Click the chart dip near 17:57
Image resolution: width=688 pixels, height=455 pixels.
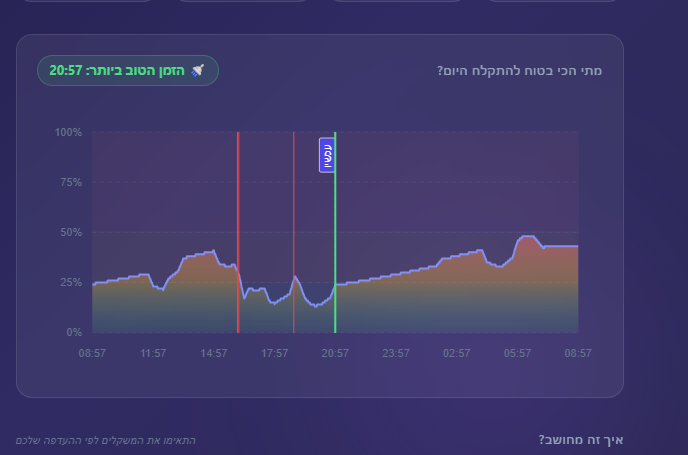274,302
